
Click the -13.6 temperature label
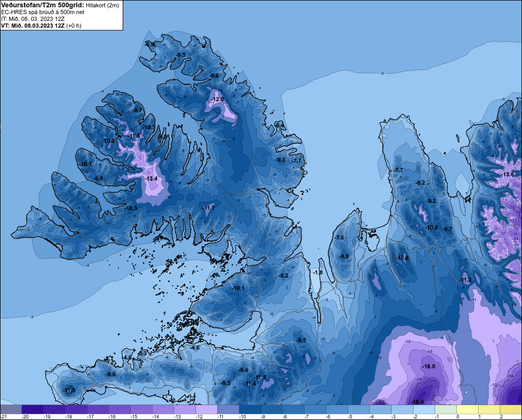click(508, 175)
